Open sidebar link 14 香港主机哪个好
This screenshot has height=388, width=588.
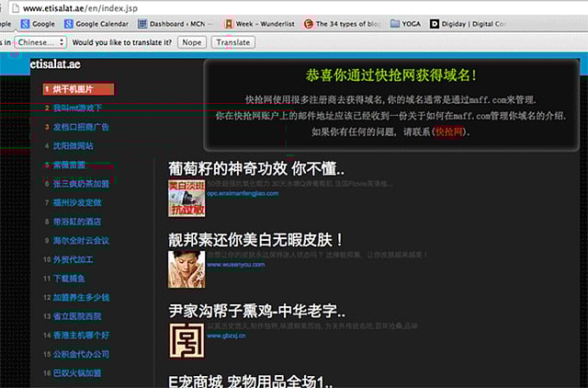[81, 335]
